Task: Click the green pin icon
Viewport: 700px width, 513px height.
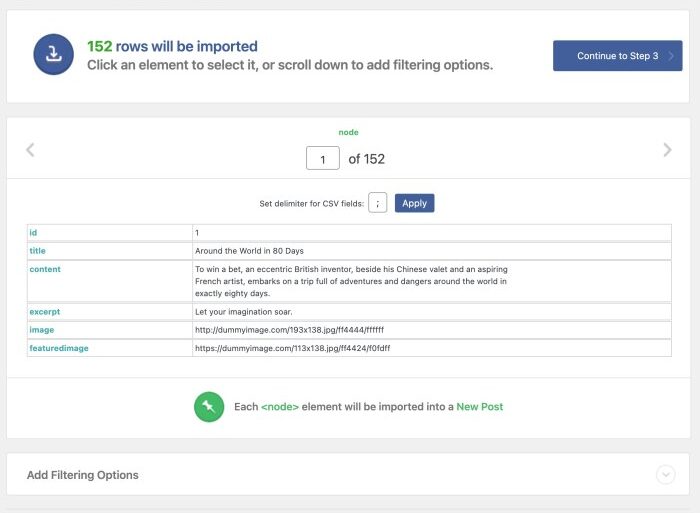Action: pyautogui.click(x=209, y=407)
